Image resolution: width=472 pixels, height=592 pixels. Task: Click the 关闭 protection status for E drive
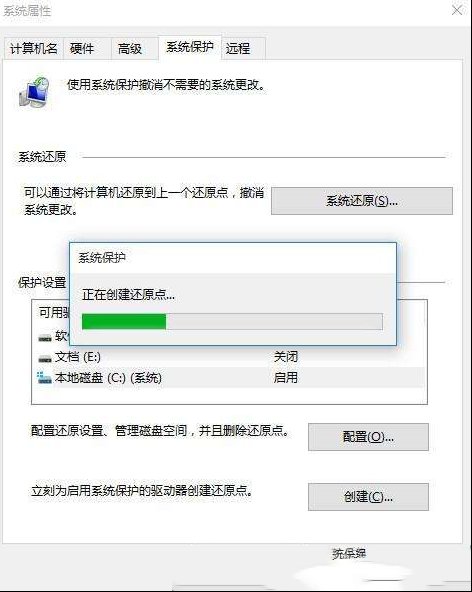coord(285,357)
